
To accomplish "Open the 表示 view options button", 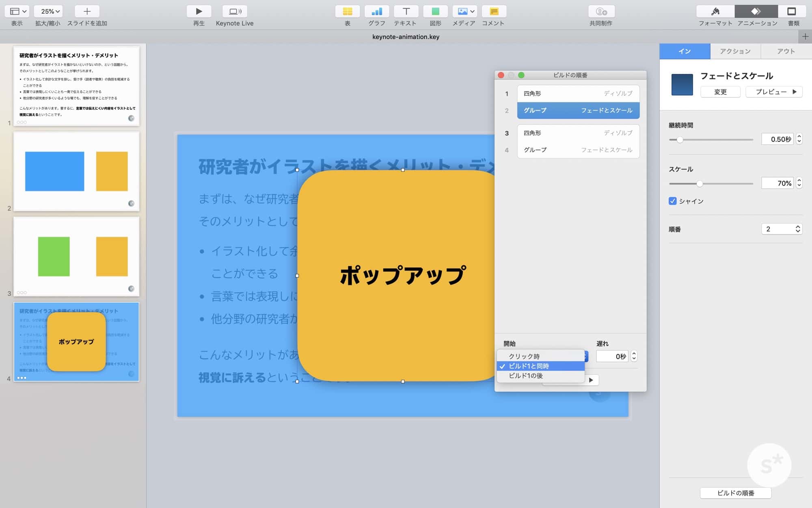I will coord(17,11).
